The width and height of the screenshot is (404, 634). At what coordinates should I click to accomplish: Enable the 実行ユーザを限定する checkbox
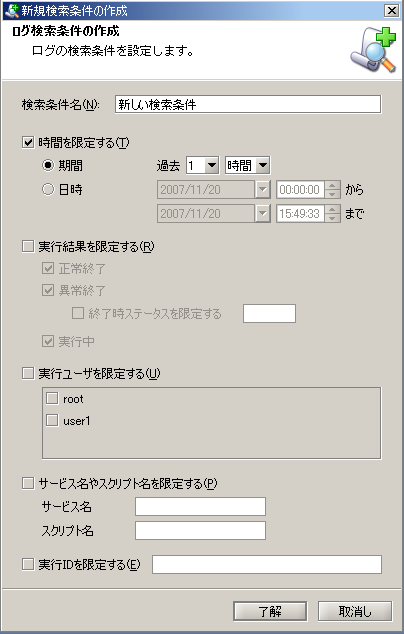coord(27,373)
